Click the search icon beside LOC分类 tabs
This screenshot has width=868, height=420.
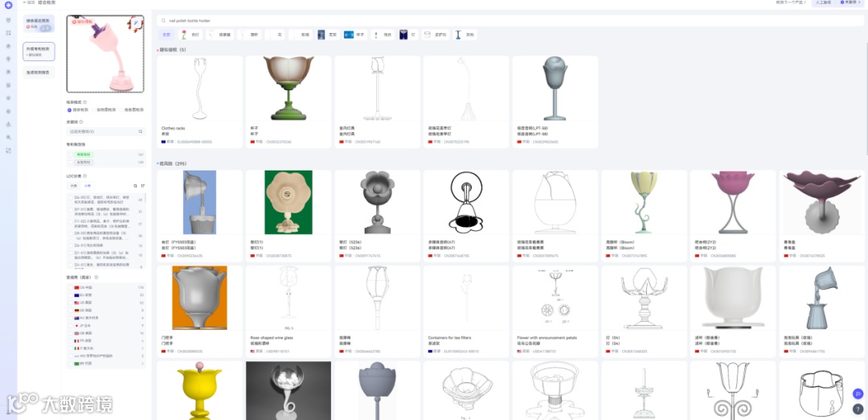[136, 186]
